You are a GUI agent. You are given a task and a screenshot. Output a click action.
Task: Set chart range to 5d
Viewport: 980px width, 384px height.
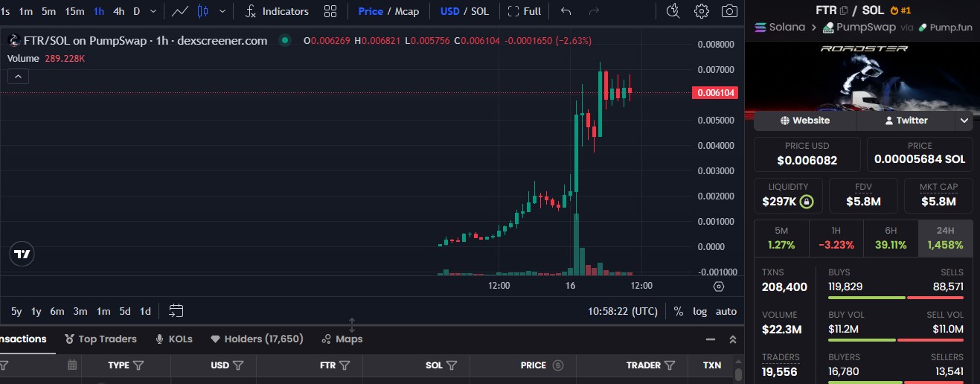coord(125,311)
